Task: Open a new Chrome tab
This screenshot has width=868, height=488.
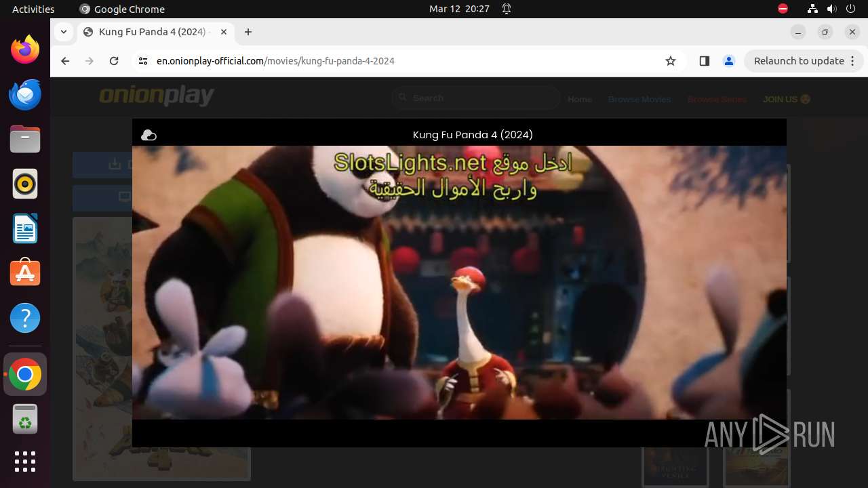Action: click(x=248, y=32)
